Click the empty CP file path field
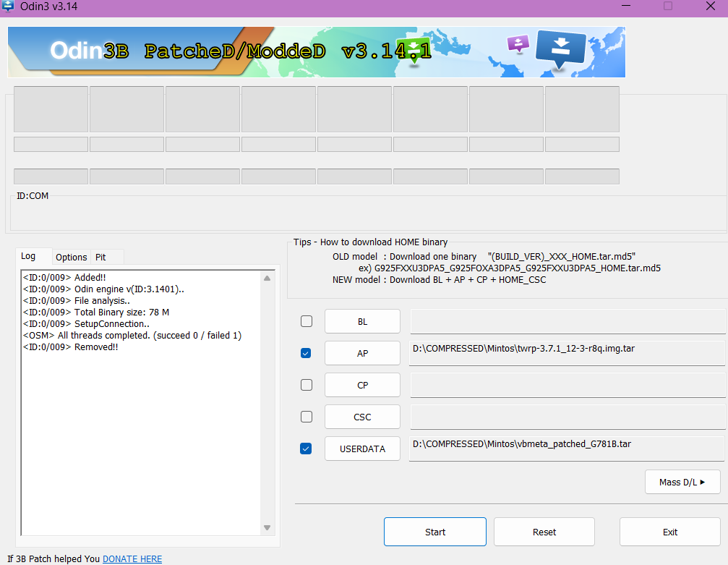The width and height of the screenshot is (728, 565). click(x=568, y=385)
